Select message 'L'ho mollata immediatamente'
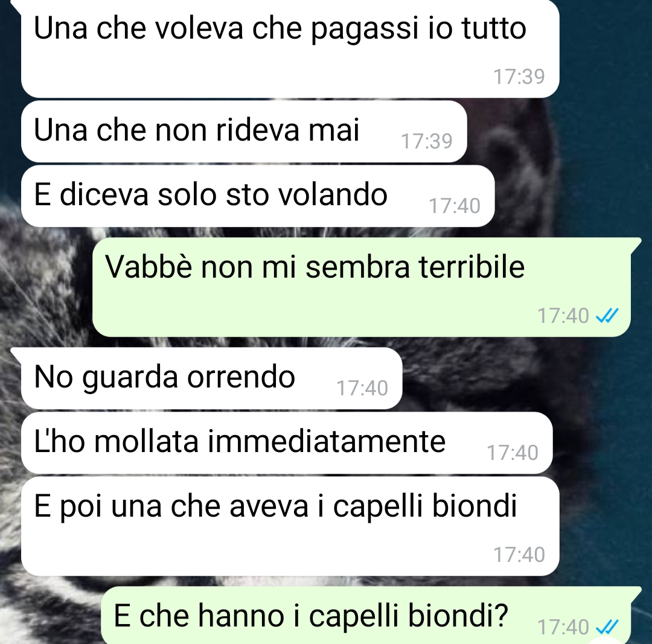Image resolution: width=652 pixels, height=644 pixels. pyautogui.click(x=287, y=443)
